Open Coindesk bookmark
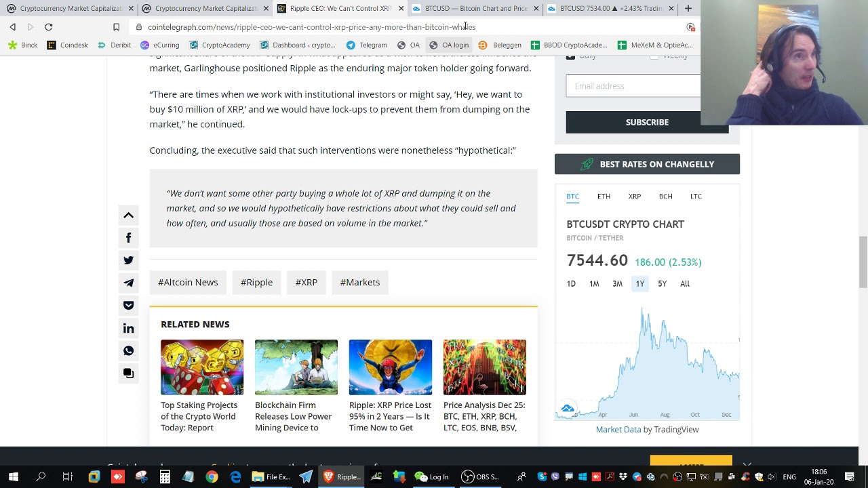 pos(68,45)
